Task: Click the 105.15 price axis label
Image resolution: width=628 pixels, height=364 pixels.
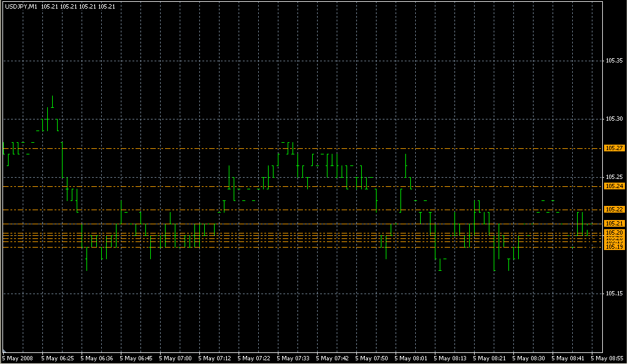Action: coord(614,294)
